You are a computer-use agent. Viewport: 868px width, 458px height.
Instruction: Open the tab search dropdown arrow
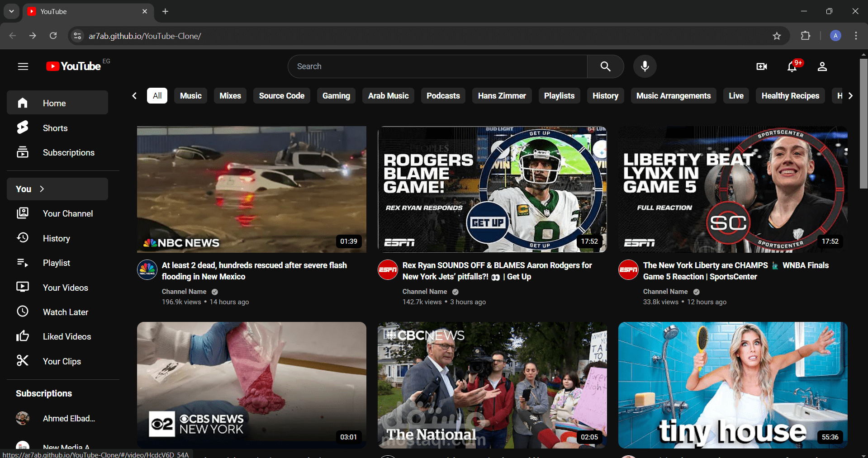(11, 11)
